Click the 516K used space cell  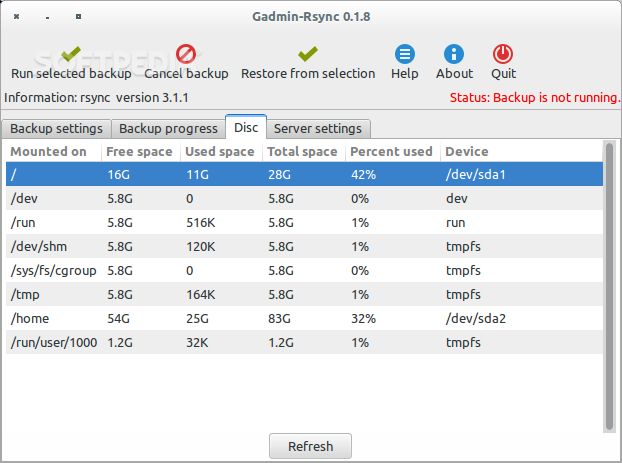[x=201, y=223]
